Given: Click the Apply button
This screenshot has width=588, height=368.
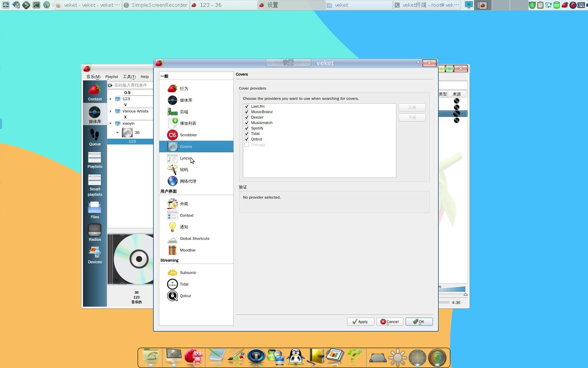Looking at the screenshot, I should 360,322.
